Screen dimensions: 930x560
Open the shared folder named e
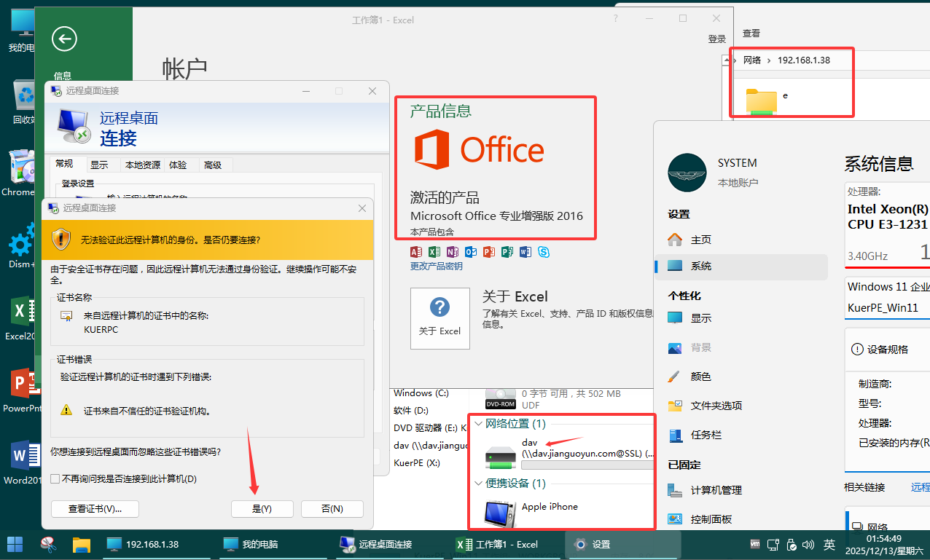point(762,100)
